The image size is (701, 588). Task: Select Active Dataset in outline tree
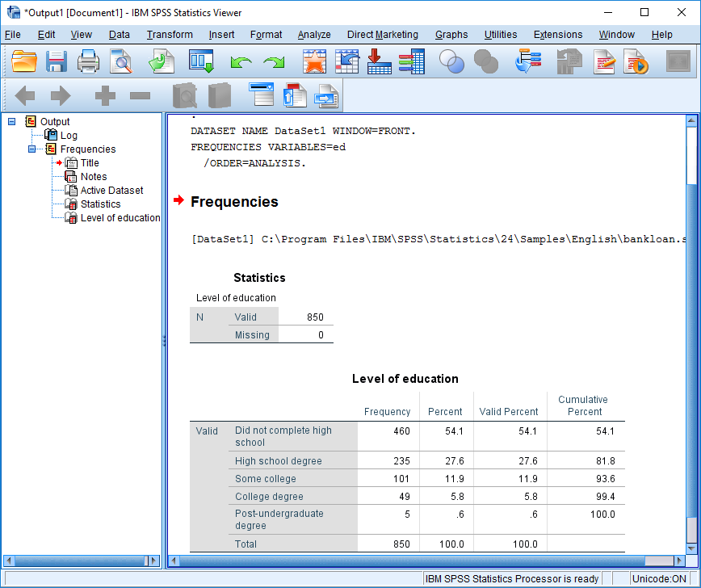tap(111, 191)
